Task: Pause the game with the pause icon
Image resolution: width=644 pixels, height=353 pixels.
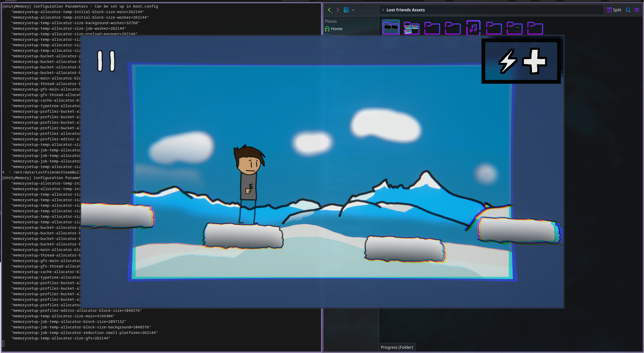Action: [106, 61]
